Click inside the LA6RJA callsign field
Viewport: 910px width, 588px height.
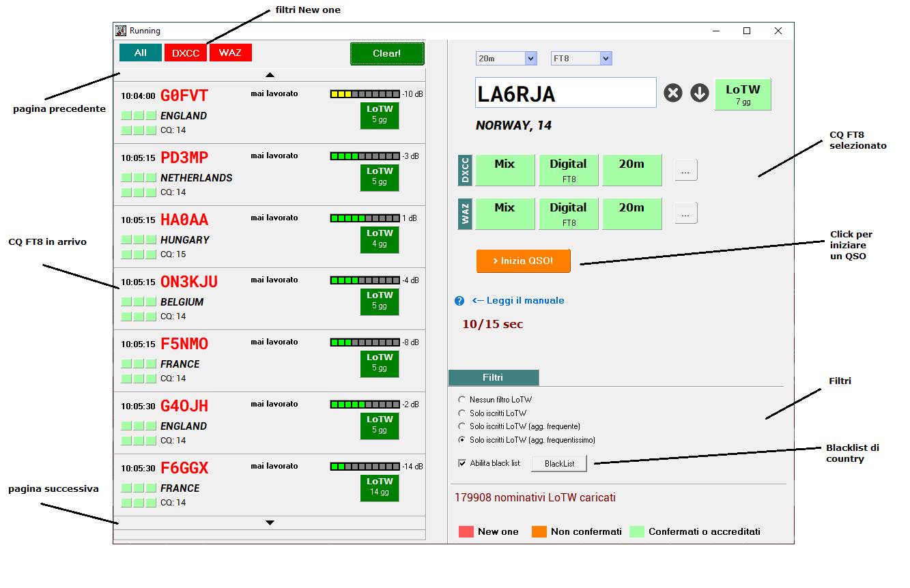[x=567, y=92]
